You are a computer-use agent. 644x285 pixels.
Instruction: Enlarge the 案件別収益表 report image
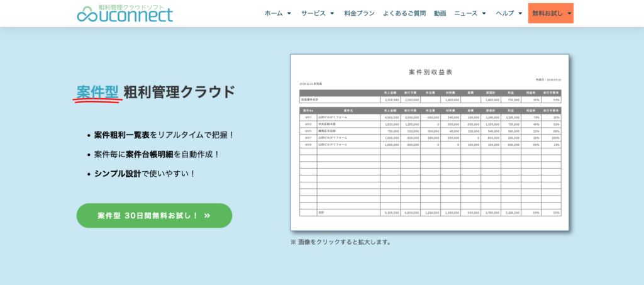(430, 143)
